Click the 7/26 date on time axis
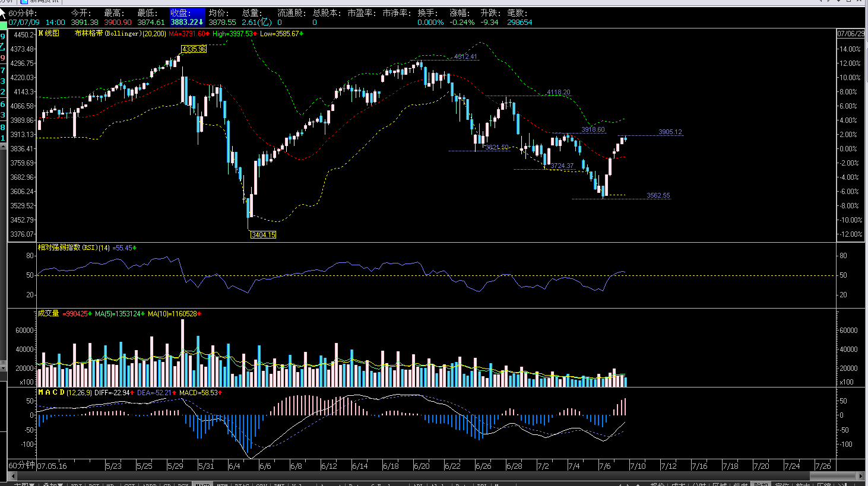Viewport: 868px width, 486px height. click(823, 466)
